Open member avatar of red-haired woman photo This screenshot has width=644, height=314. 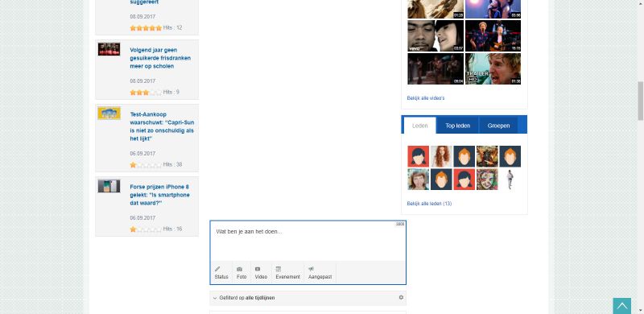(441, 156)
